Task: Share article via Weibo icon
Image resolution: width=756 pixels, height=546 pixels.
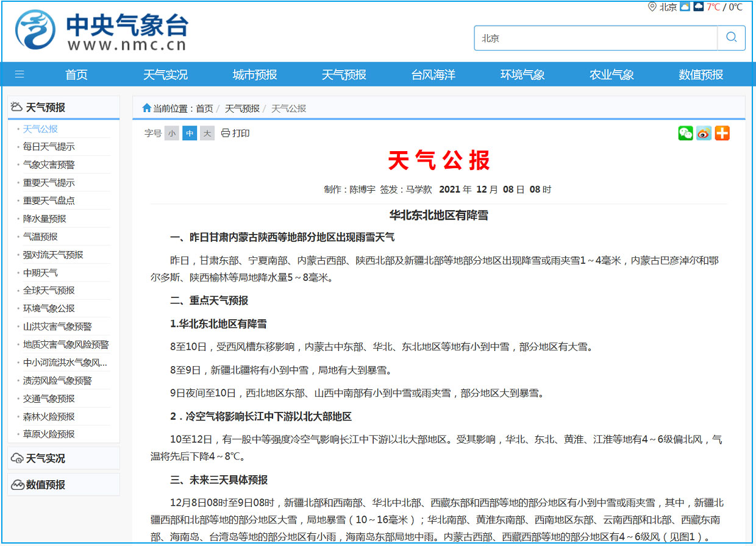Action: click(x=704, y=133)
